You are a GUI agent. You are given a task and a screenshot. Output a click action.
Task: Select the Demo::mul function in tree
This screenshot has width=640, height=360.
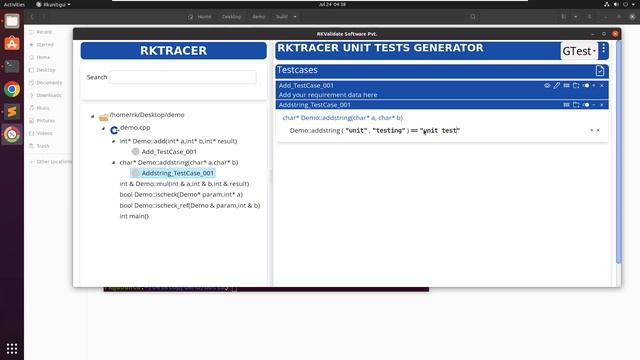(x=184, y=184)
